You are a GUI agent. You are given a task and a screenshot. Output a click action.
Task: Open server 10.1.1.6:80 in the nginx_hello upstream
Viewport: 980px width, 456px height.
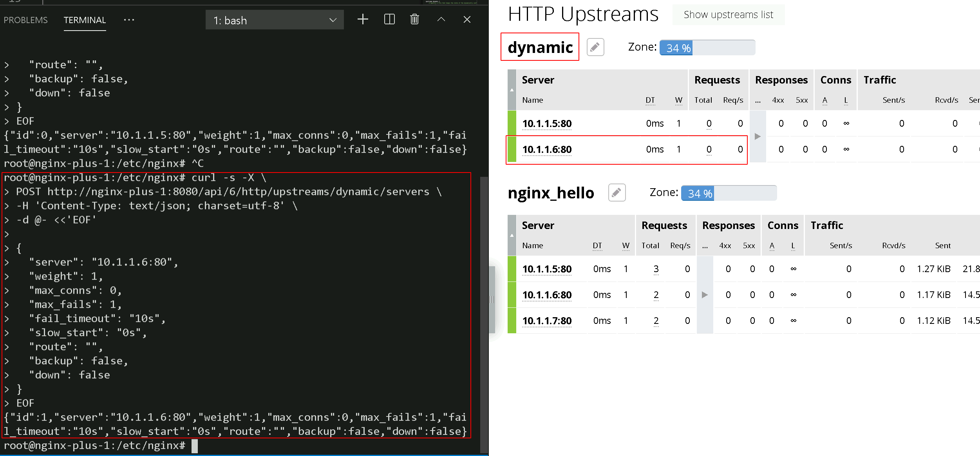tap(547, 295)
